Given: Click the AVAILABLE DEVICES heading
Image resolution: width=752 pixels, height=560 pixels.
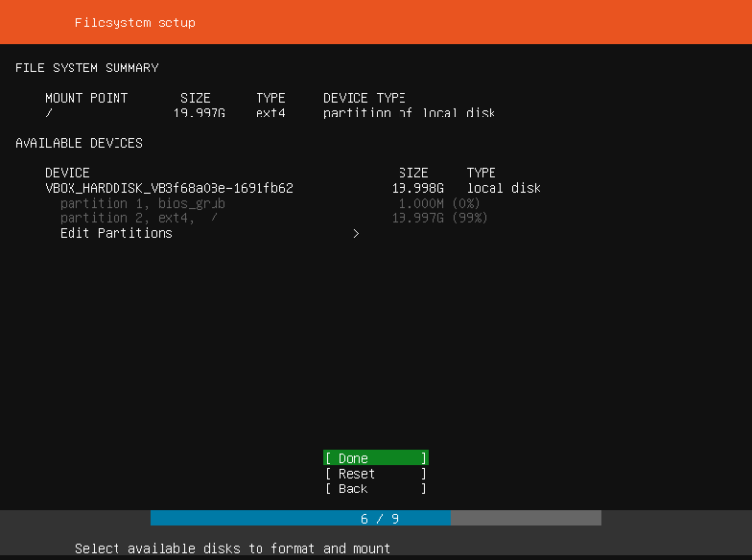Looking at the screenshot, I should [x=78, y=143].
